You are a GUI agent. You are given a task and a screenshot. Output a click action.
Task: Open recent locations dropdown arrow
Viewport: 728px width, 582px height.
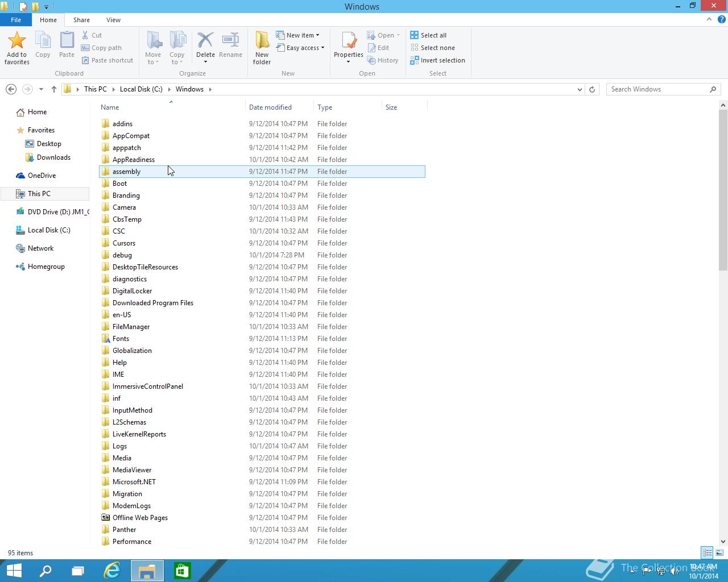click(x=41, y=89)
